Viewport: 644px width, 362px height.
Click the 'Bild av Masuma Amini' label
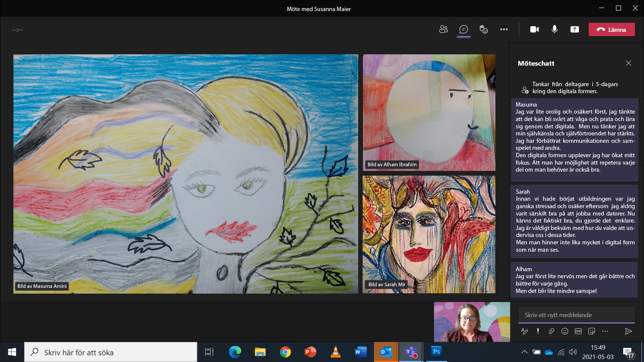pyautogui.click(x=42, y=286)
